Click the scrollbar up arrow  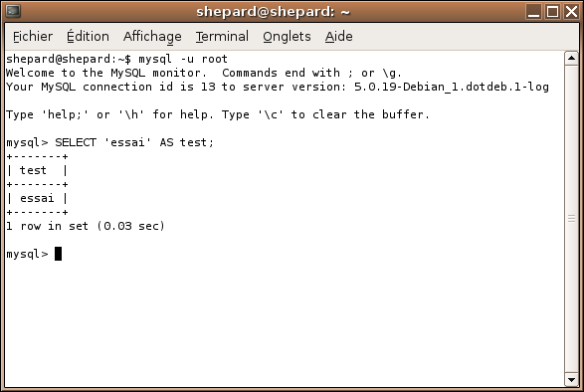tap(571, 58)
